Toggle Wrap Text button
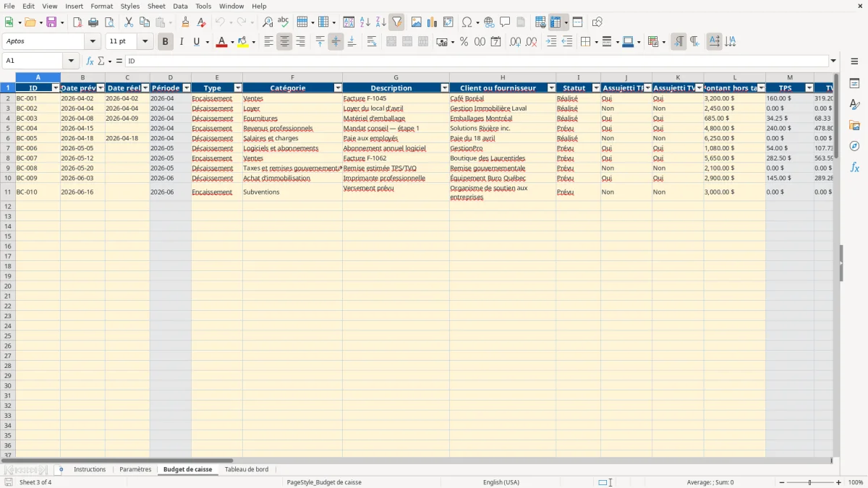 (372, 42)
